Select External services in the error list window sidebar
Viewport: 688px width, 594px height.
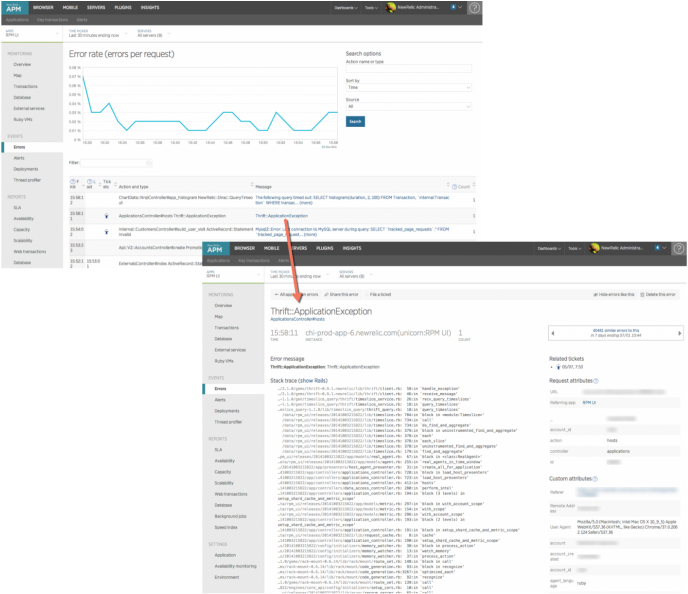click(x=29, y=108)
